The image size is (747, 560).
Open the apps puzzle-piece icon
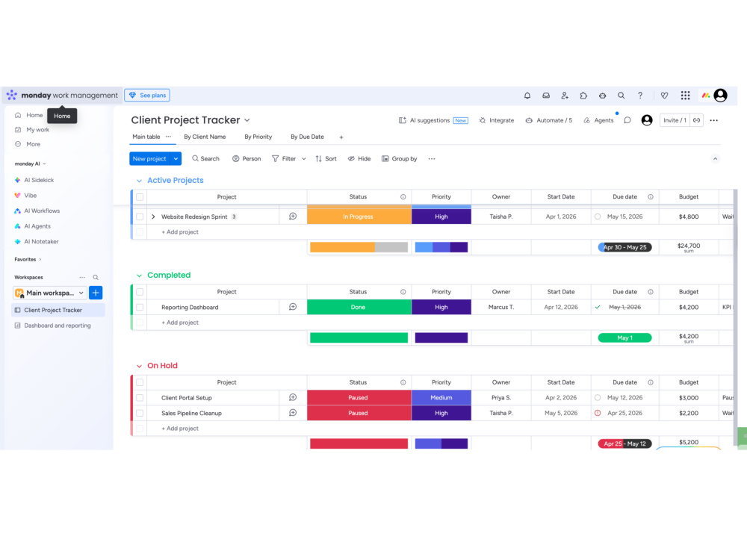(x=583, y=96)
